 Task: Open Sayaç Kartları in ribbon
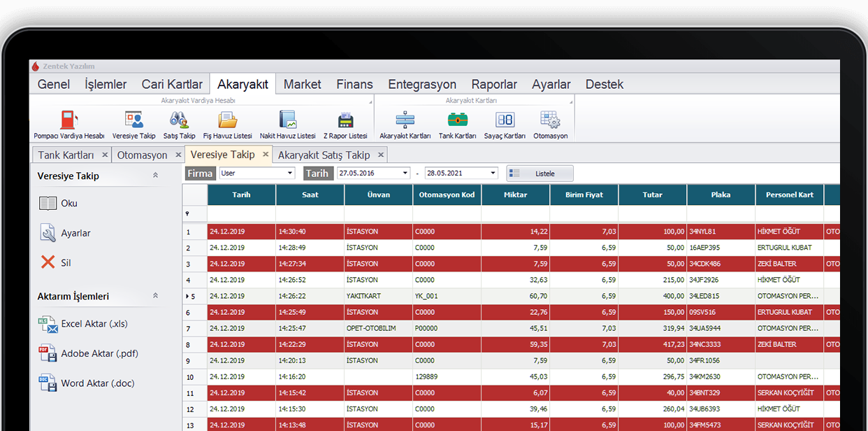(x=505, y=120)
